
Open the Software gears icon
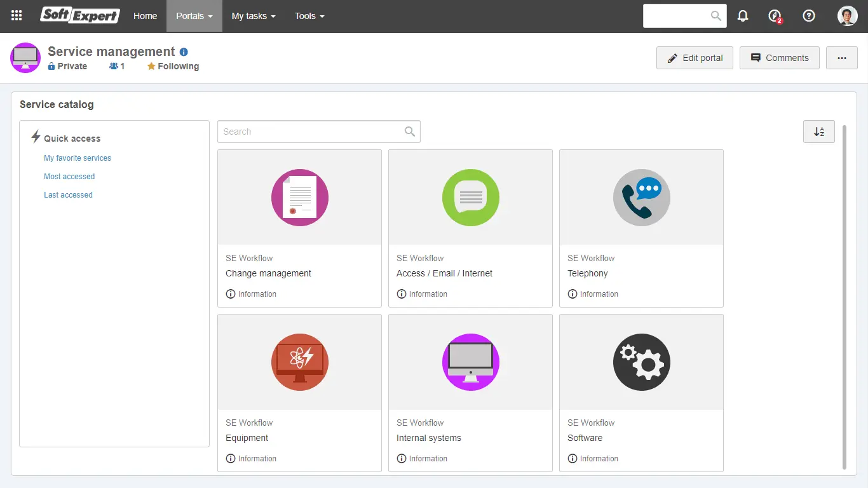[642, 362]
